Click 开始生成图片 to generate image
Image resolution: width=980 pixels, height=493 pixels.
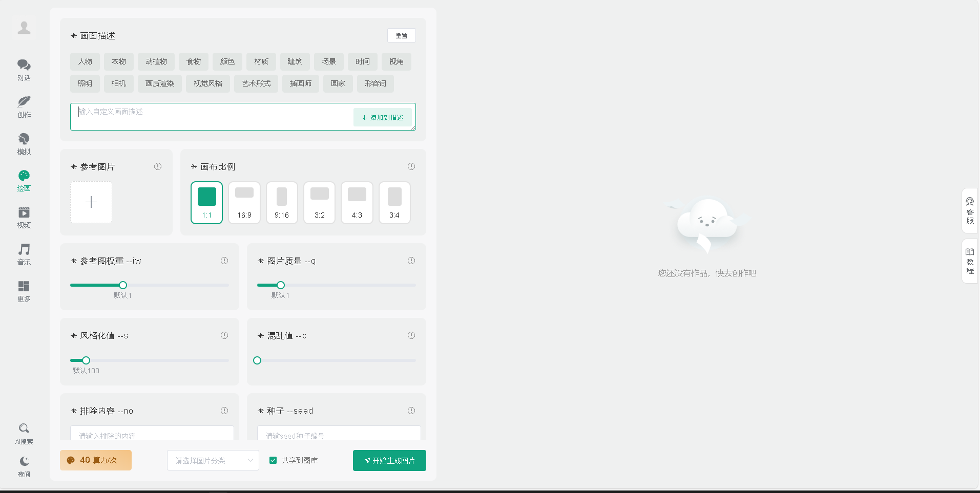click(389, 460)
